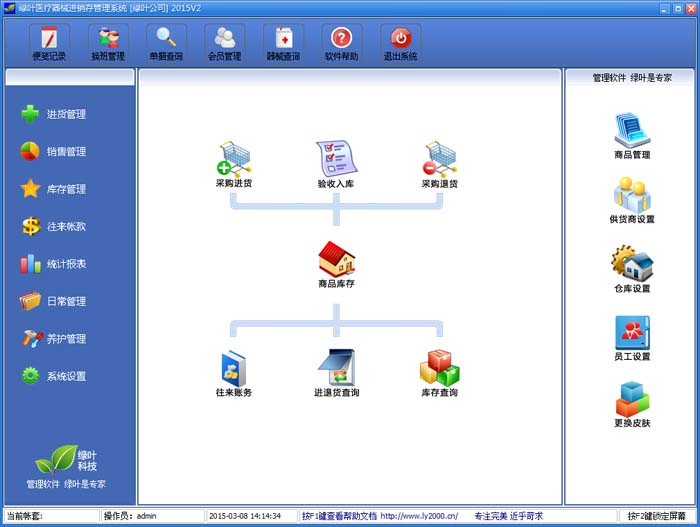Image resolution: width=700 pixels, height=527 pixels.
Task: Click the 验收入库 checklist icon
Action: [336, 158]
